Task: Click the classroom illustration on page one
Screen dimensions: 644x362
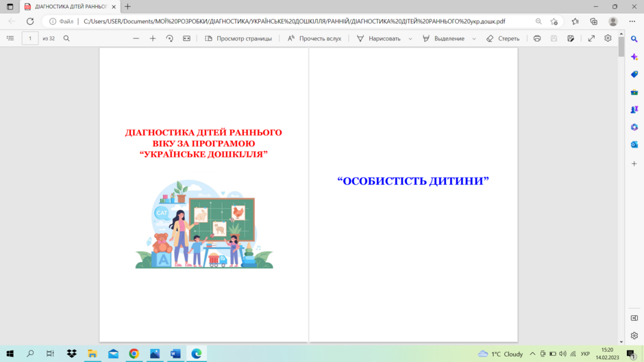Action: coord(204,224)
